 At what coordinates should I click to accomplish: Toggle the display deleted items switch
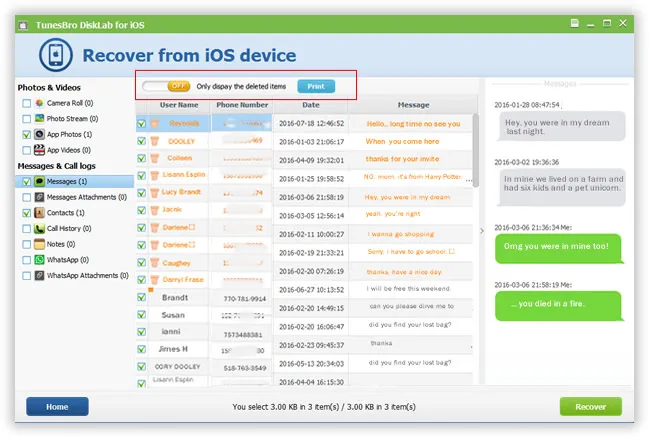tap(166, 87)
